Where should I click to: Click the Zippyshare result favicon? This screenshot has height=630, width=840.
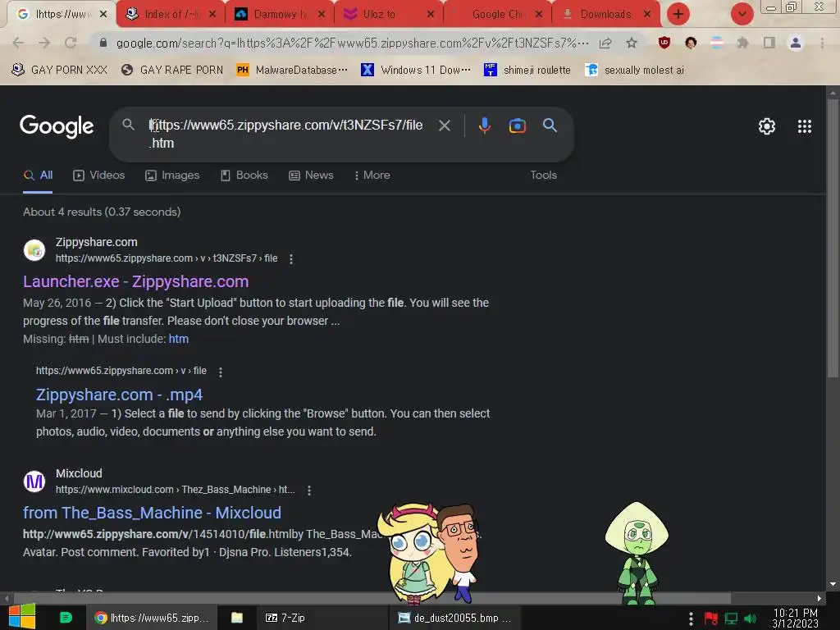[34, 250]
